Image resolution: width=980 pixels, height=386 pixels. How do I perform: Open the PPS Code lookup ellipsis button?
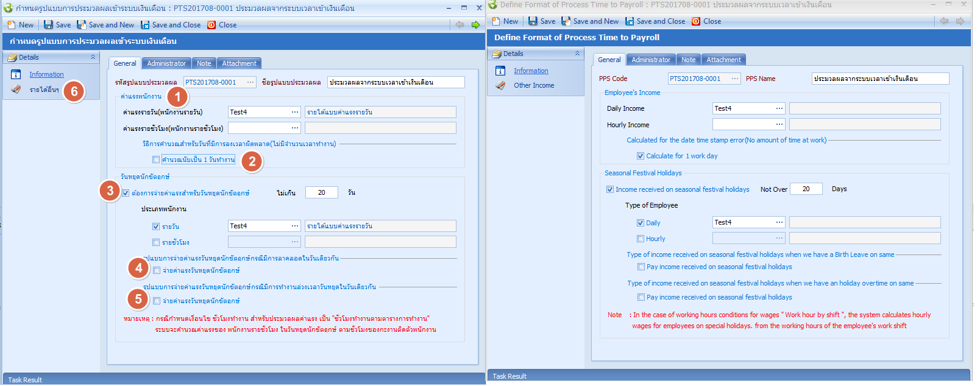click(x=734, y=79)
